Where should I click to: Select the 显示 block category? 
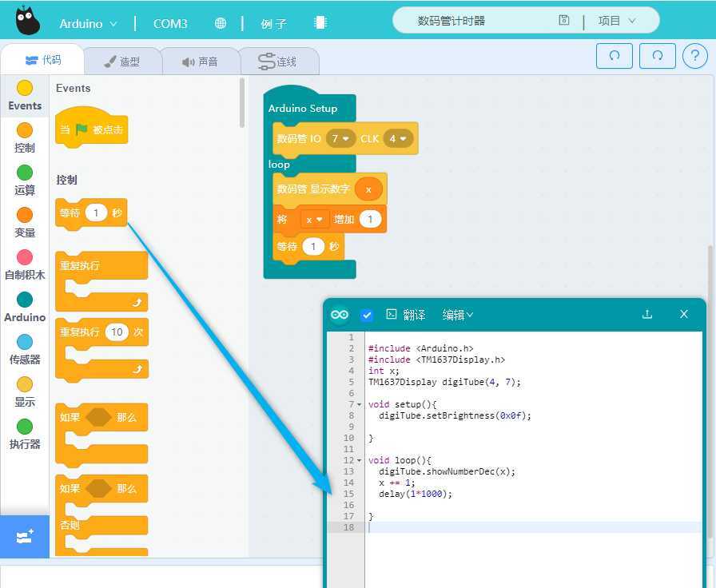coord(25,392)
